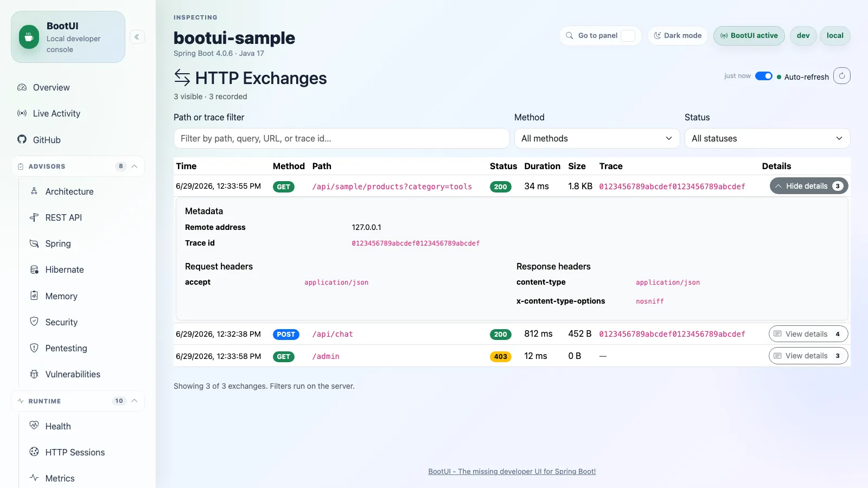Click the 1.8 KB size cell
868x488 pixels.
coord(580,186)
